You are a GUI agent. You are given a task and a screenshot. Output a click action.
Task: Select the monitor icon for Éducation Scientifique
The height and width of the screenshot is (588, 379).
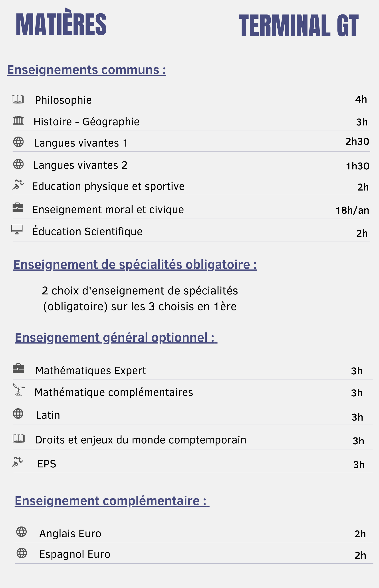(x=17, y=229)
